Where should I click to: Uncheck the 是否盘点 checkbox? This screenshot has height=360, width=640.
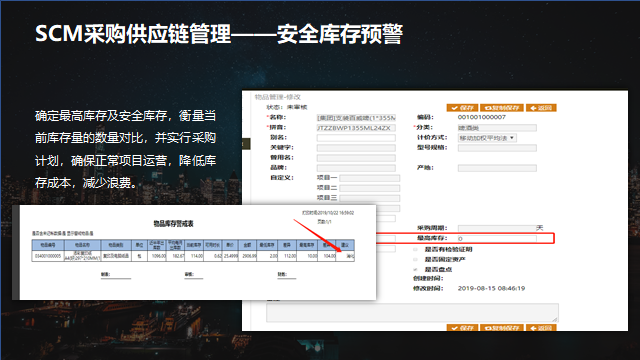(x=415, y=269)
